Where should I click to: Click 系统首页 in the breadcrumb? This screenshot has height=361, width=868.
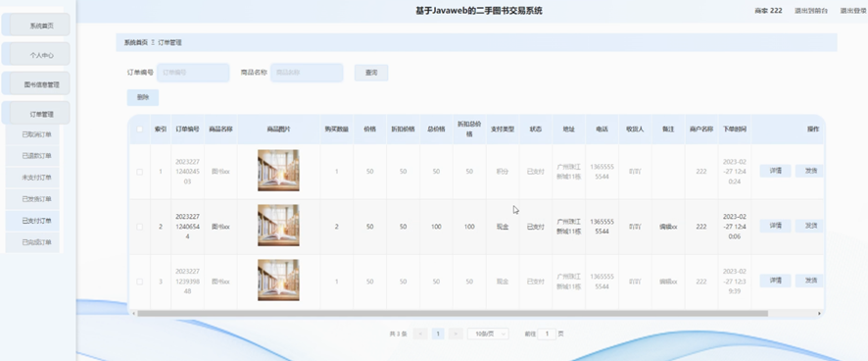coord(135,43)
